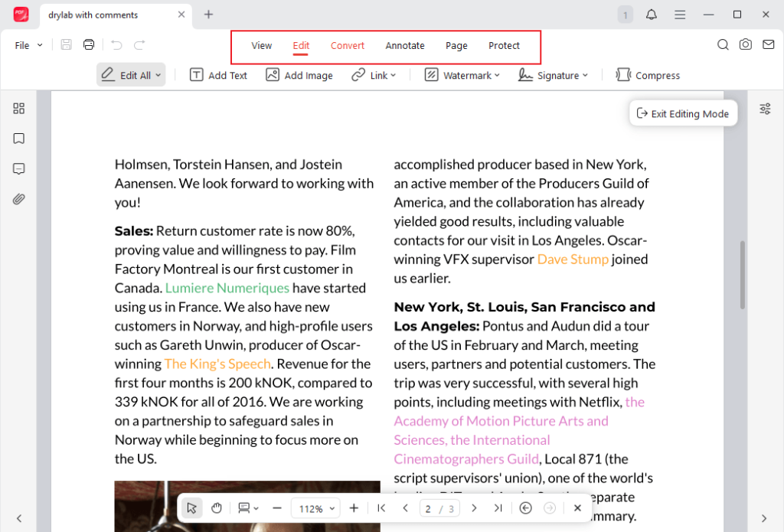Open the Attachments sidebar panel

pos(18,199)
